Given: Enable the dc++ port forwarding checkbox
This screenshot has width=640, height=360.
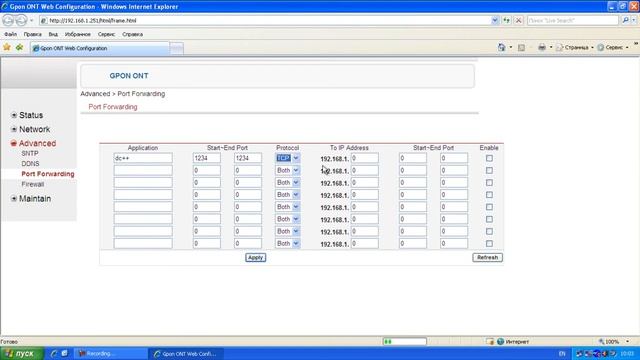Looking at the screenshot, I should coord(489,158).
